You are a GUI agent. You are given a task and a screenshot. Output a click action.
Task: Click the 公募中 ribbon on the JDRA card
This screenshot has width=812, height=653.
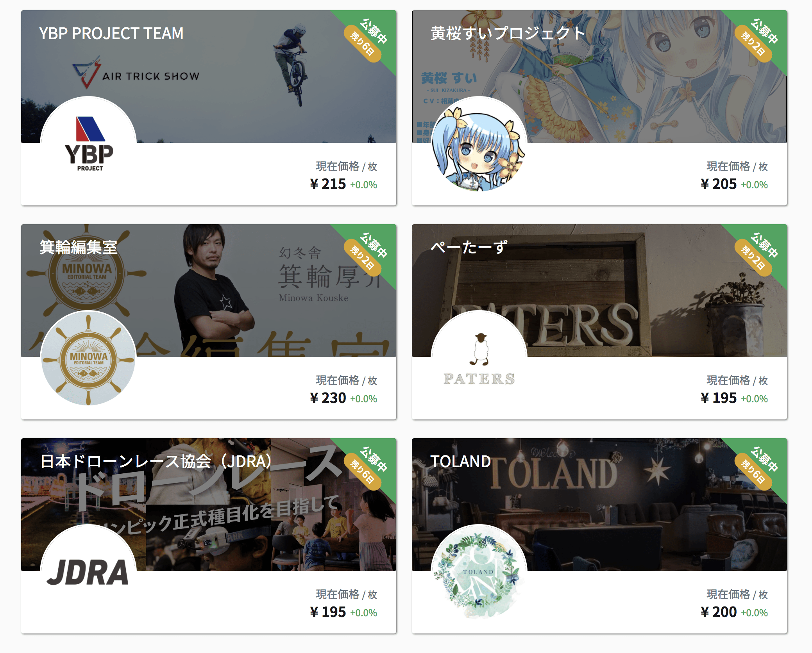coord(374,459)
